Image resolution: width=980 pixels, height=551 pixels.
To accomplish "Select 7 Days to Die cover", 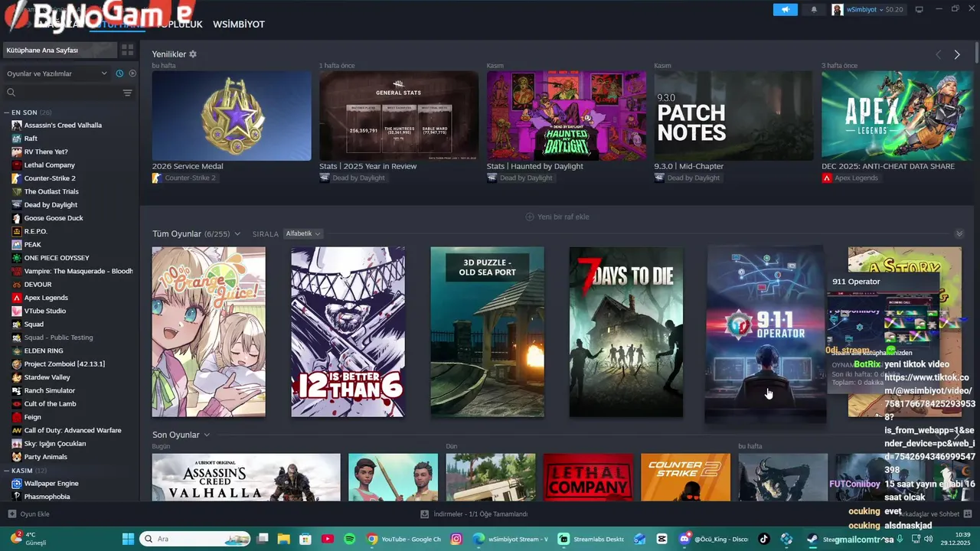I will tap(626, 331).
